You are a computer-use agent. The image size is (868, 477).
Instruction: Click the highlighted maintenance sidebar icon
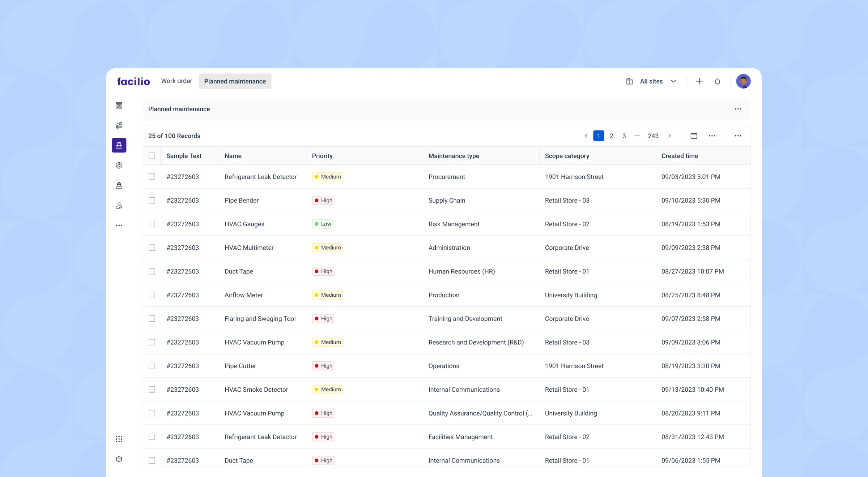pos(119,145)
